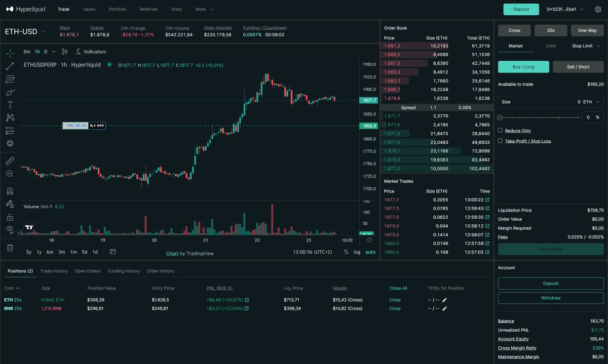Open the forecast and measurement tools
The height and width of the screenshot is (364, 608).
pos(10,131)
